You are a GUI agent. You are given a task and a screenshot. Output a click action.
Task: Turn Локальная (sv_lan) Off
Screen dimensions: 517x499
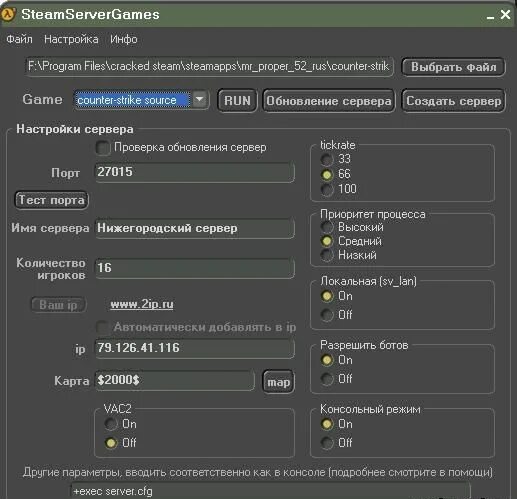pyautogui.click(x=327, y=315)
